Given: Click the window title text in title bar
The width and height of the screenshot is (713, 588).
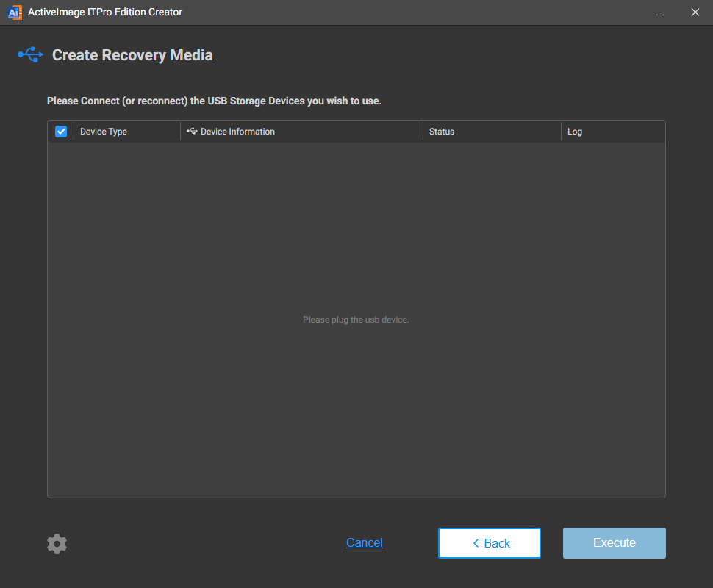Looking at the screenshot, I should [x=105, y=12].
